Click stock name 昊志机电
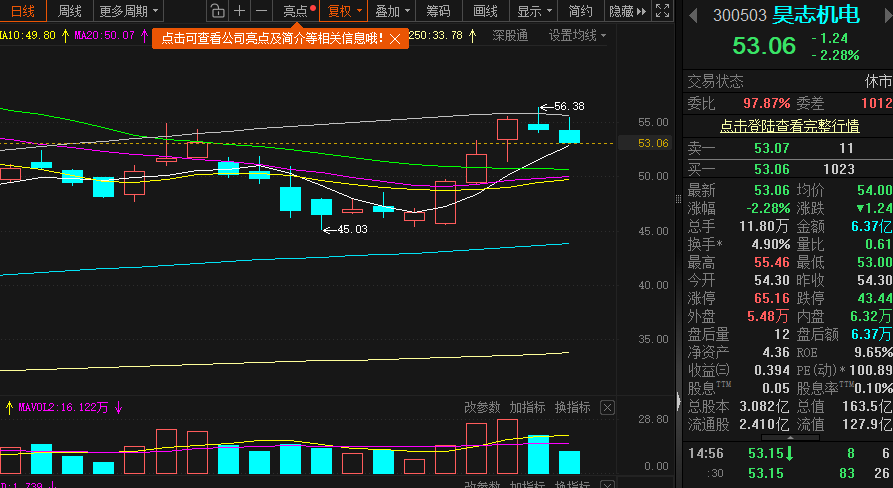This screenshot has width=893, height=488. pyautogui.click(x=816, y=15)
